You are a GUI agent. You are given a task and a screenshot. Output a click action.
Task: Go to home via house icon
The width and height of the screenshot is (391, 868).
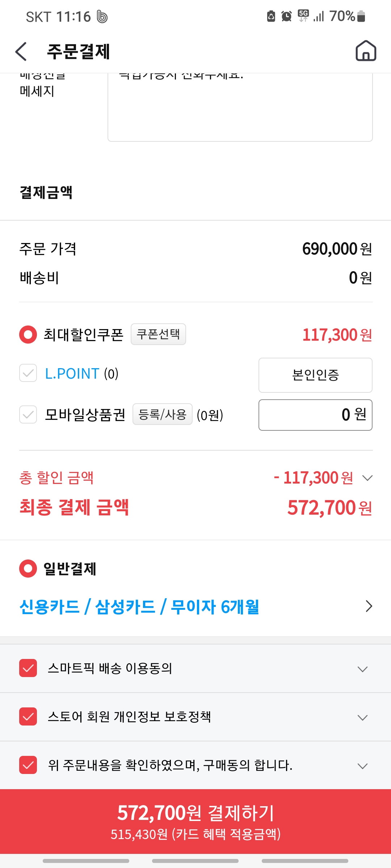point(366,51)
